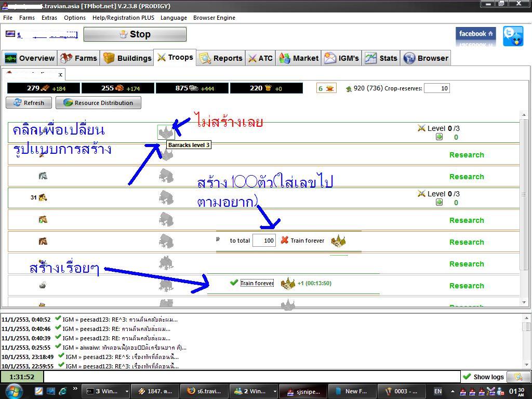Click the EN language indicator in the tray
This screenshot has width=532, height=399.
(438, 391)
